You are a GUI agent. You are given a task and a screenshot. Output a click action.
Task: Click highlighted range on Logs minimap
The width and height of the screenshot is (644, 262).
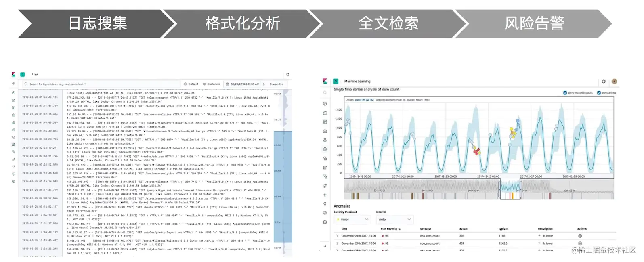[x=283, y=187]
